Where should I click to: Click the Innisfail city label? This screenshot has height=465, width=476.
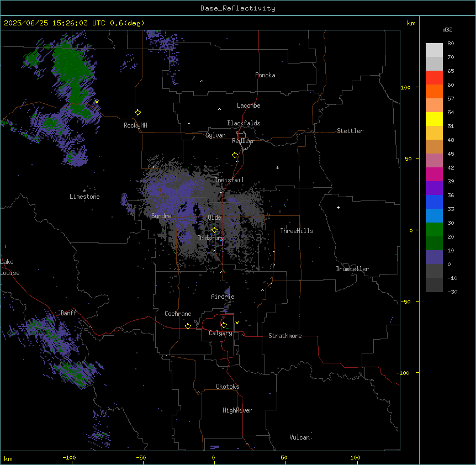(x=229, y=180)
